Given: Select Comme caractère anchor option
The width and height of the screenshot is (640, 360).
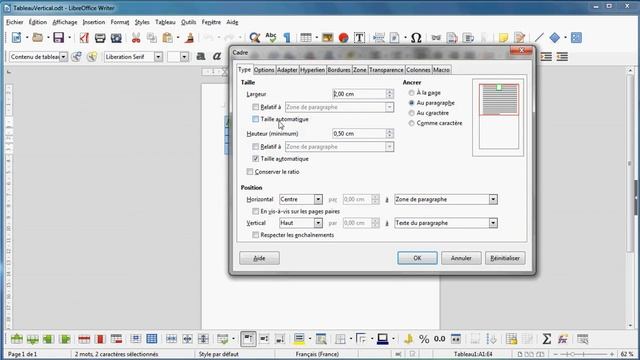Looking at the screenshot, I should (x=411, y=123).
